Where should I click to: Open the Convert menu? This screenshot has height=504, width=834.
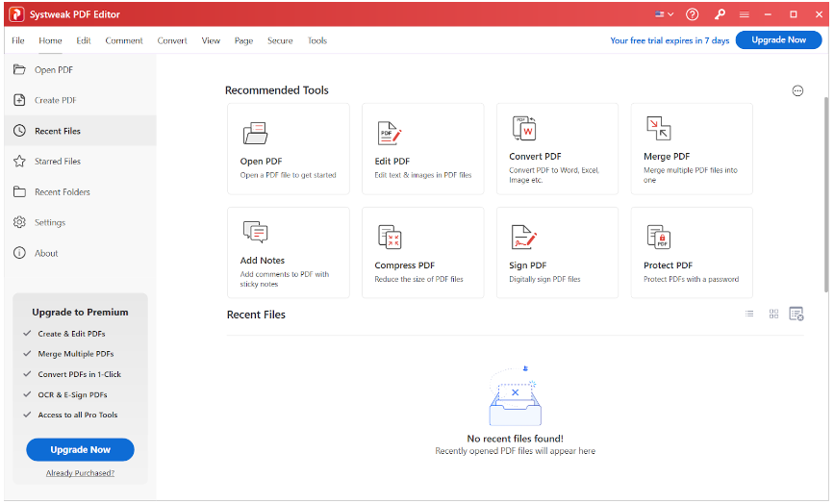coord(172,40)
